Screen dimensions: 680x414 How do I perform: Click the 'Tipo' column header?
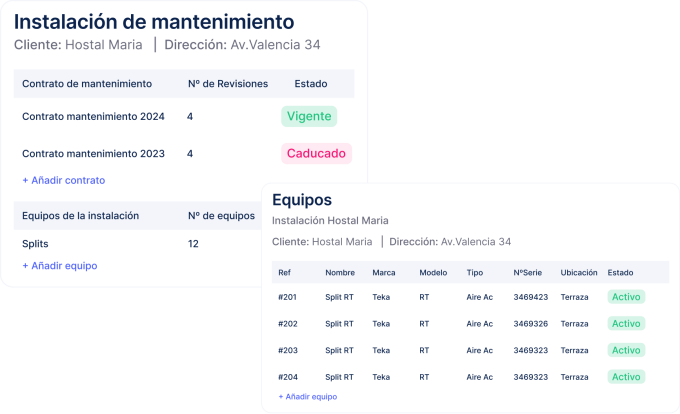click(x=475, y=273)
